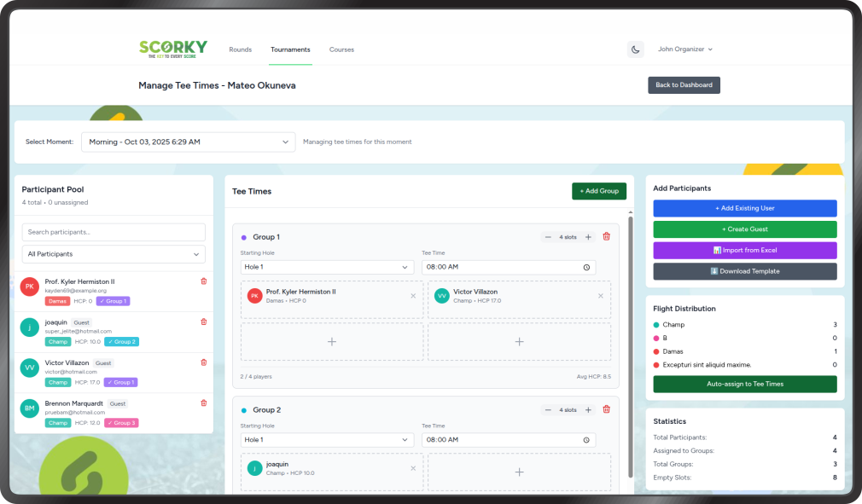
Task: Go to the Rounds tab
Action: tap(240, 49)
